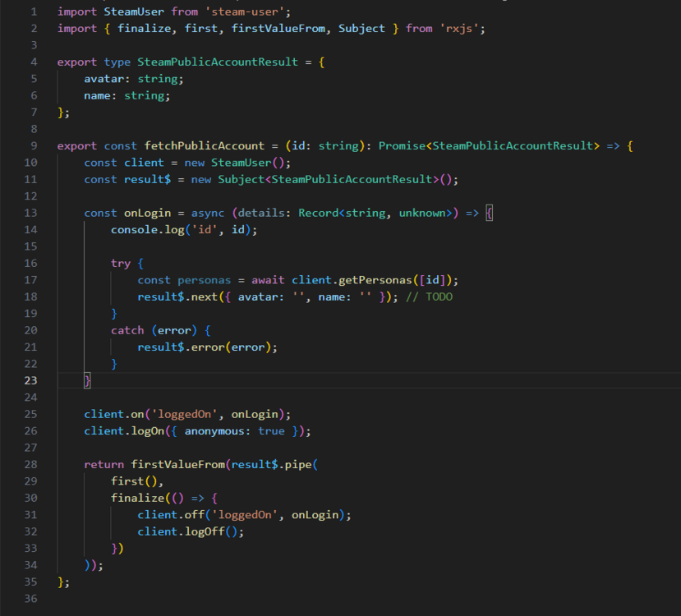The image size is (681, 616).
Task: Click line number 1 in the gutter
Action: click(34, 11)
